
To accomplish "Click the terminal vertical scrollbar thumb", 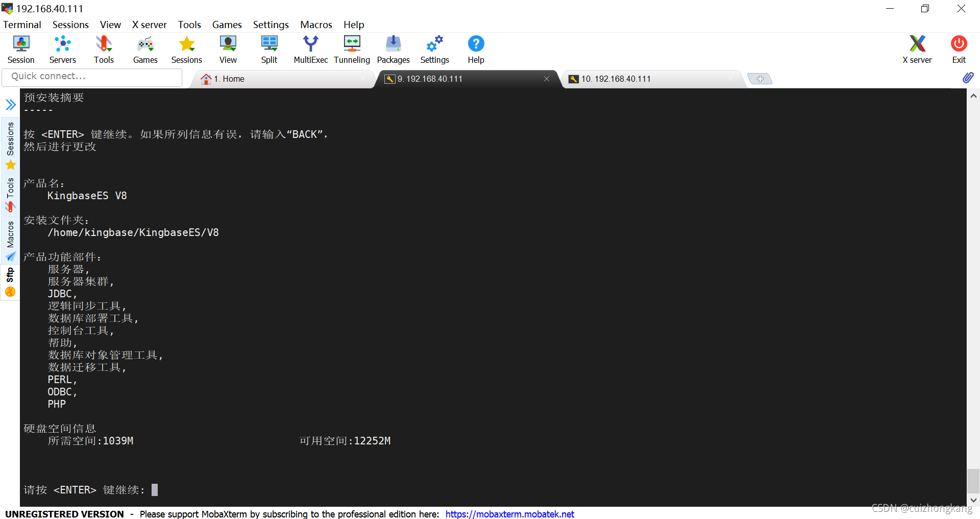I will coord(973,481).
